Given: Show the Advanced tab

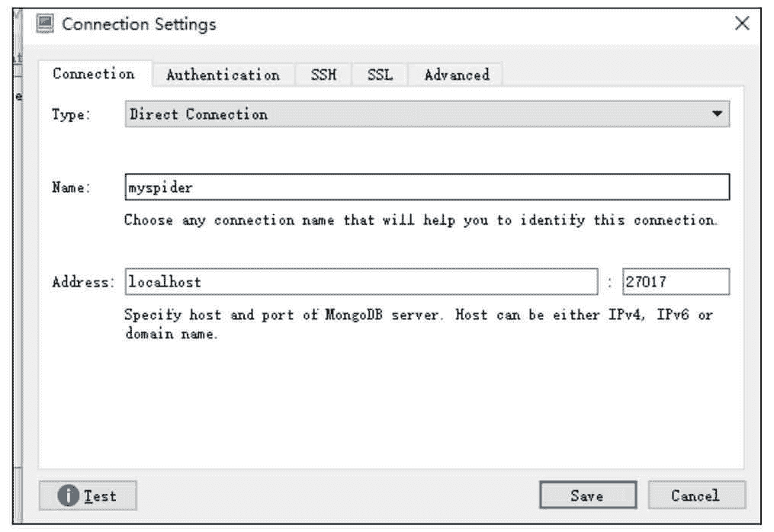Looking at the screenshot, I should coord(456,75).
